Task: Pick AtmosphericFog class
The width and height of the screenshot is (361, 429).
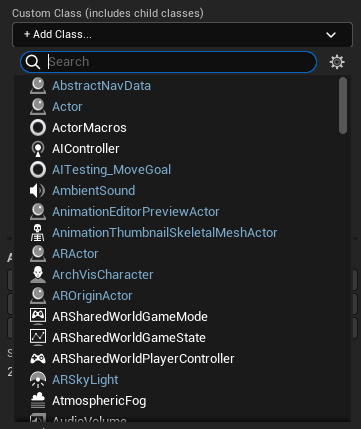Action: coord(99,401)
